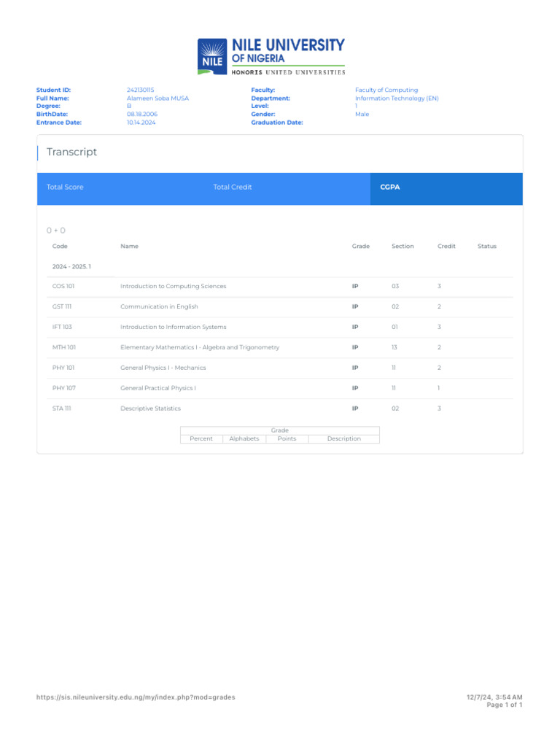Click the MTH 101 course code
Screen dimensions: 560x747
[64, 347]
